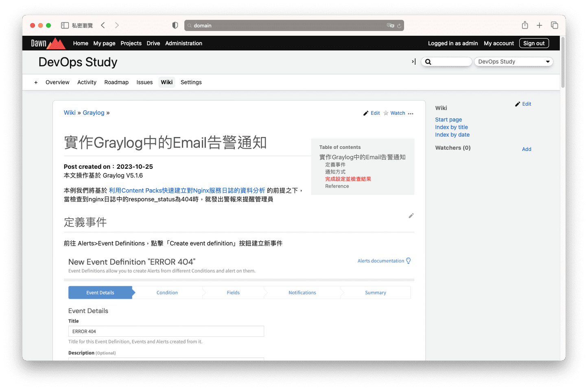This screenshot has height=390, width=588.
Task: Click the Sign out button
Action: click(x=533, y=43)
